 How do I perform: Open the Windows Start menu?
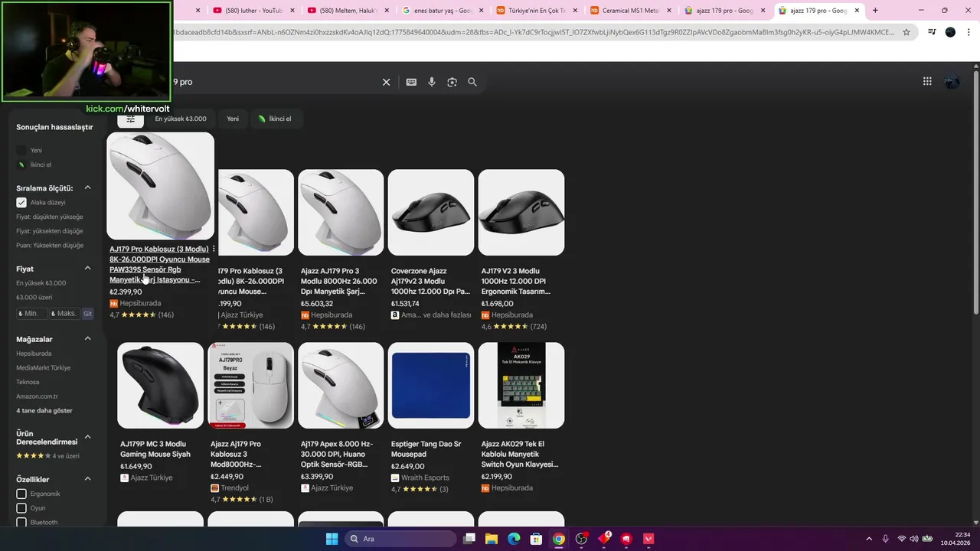pos(332,539)
